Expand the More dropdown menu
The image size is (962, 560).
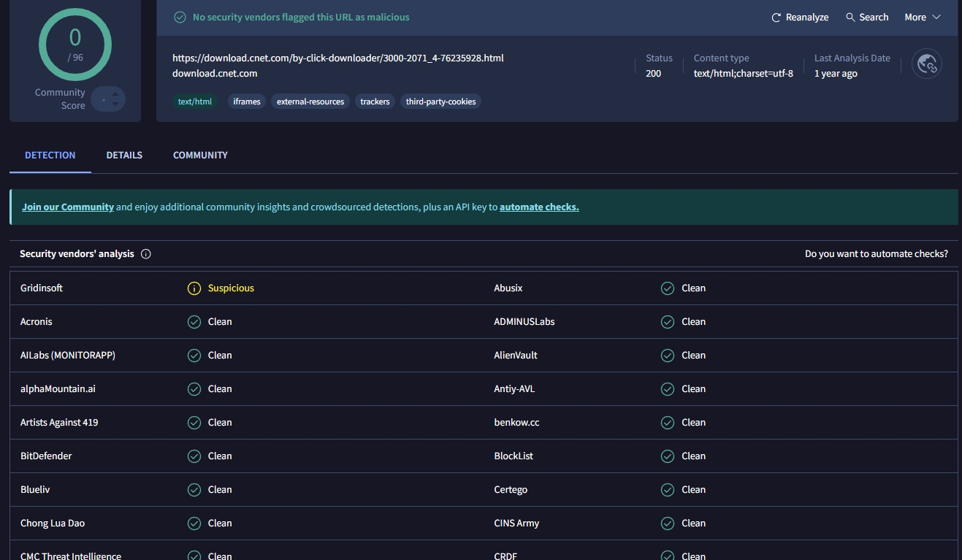click(x=923, y=18)
